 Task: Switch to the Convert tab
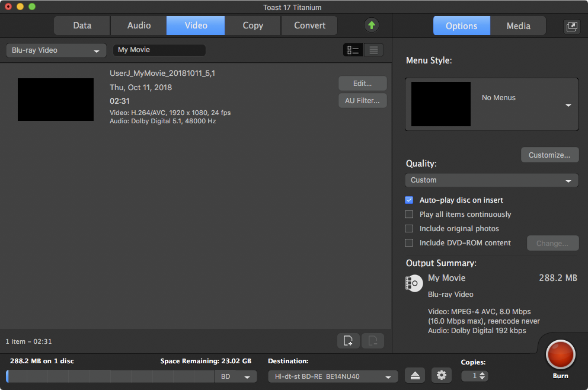(309, 25)
